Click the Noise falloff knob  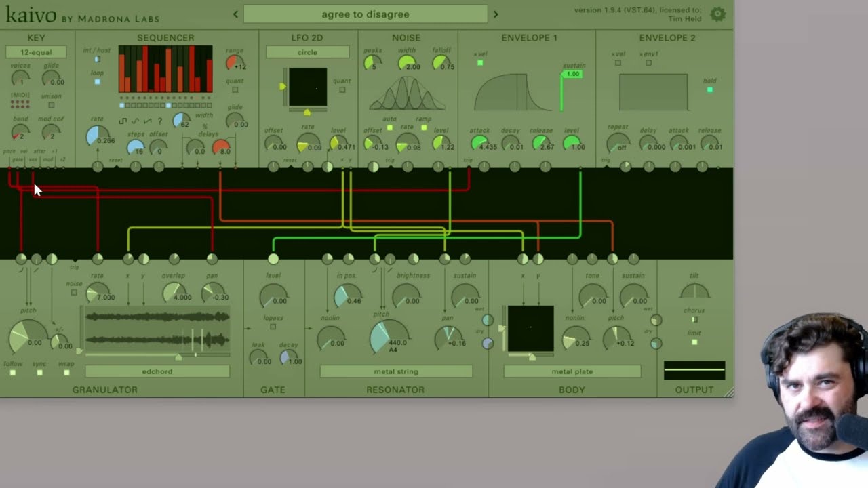(x=442, y=63)
